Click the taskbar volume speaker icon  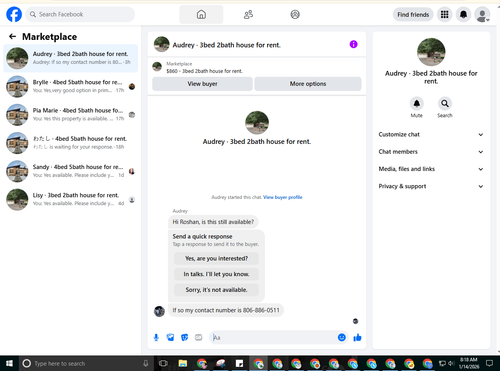pos(451,363)
